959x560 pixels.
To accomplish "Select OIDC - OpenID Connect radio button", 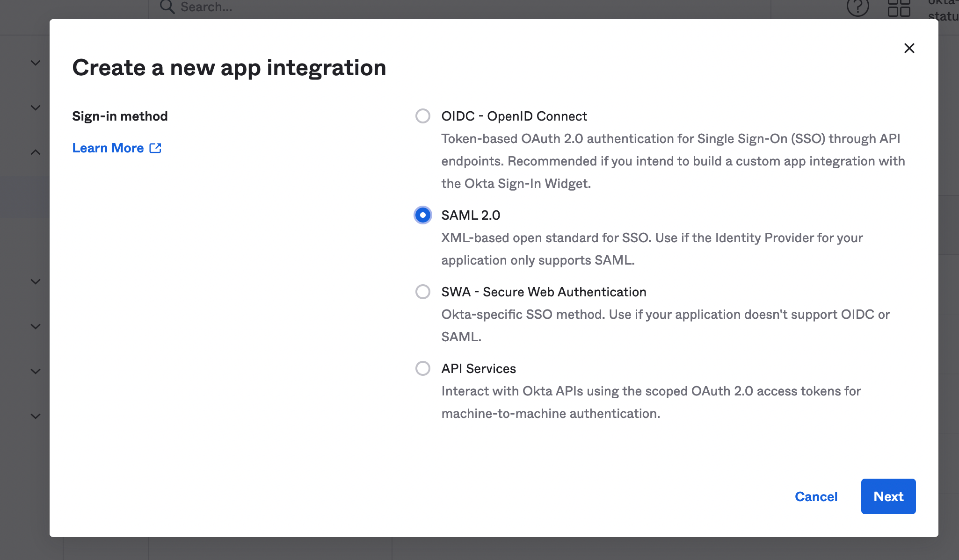I will pyautogui.click(x=423, y=116).
